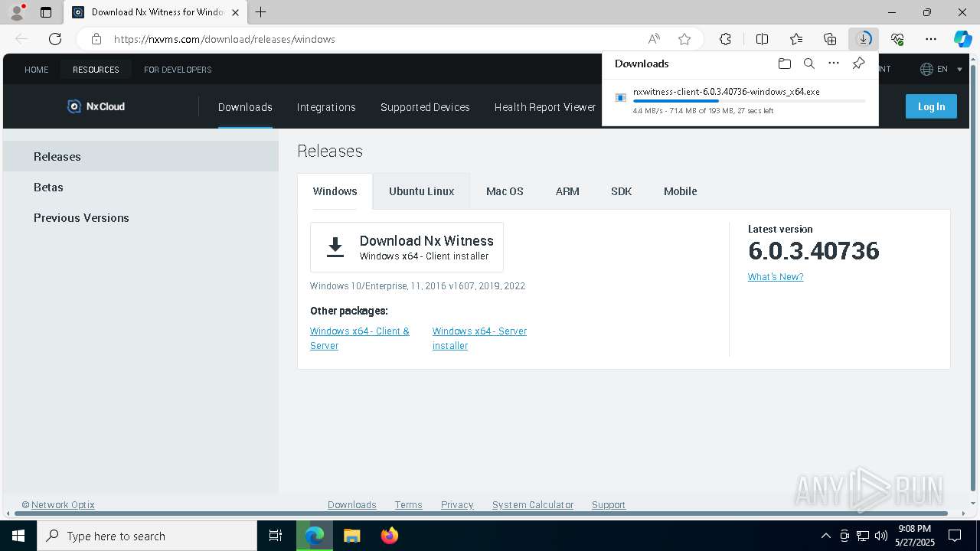
Task: Click the horizontal page scrollbar
Action: coord(482,514)
